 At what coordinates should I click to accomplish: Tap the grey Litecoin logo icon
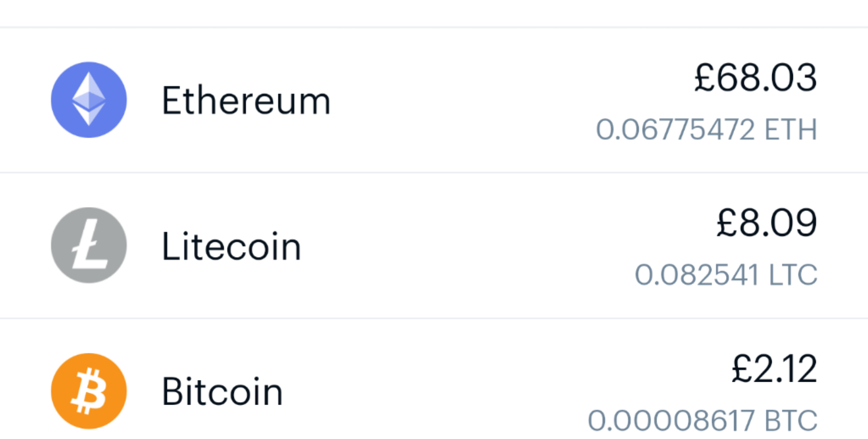click(x=89, y=245)
